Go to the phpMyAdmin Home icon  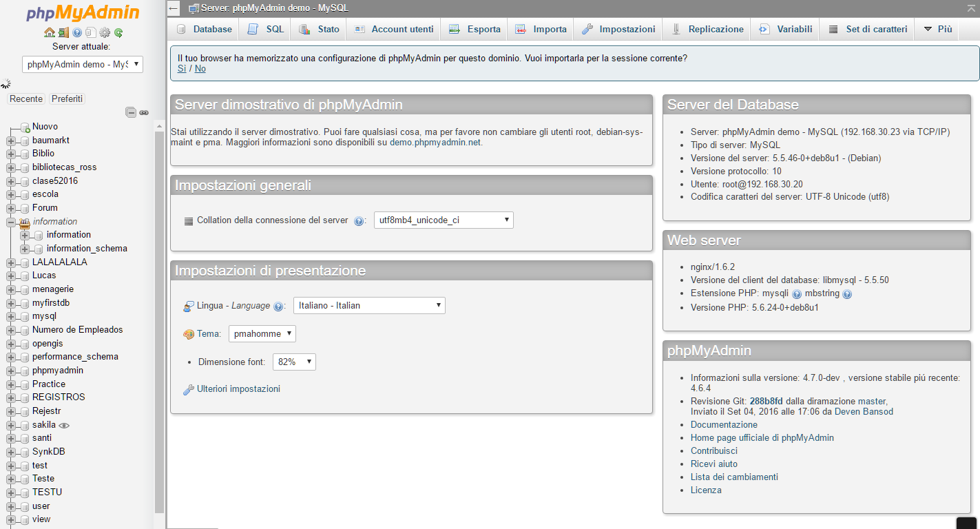(x=49, y=32)
